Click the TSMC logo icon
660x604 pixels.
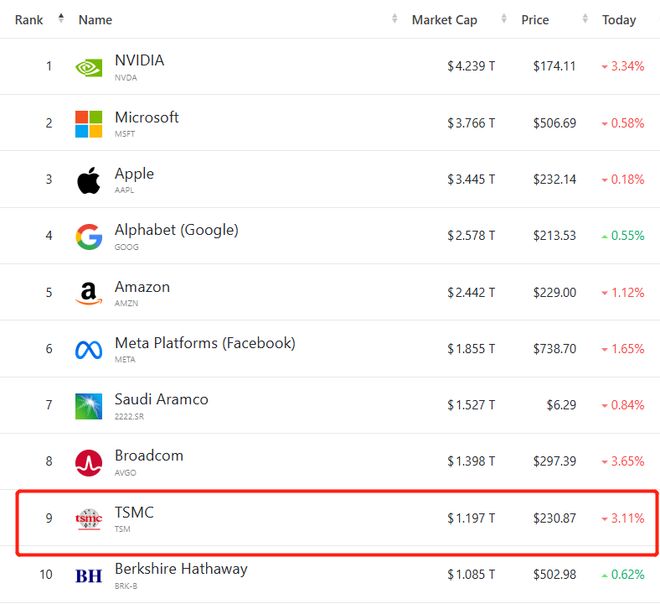pyautogui.click(x=88, y=519)
